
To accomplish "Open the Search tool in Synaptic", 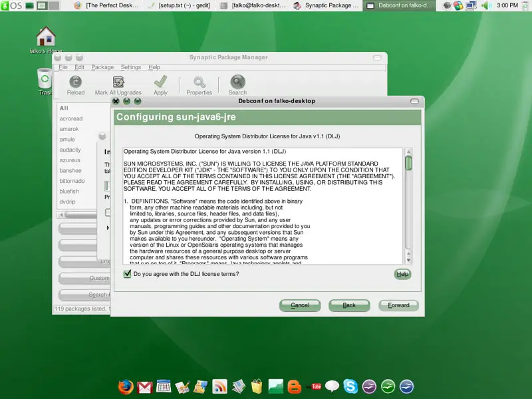I will 237,82.
